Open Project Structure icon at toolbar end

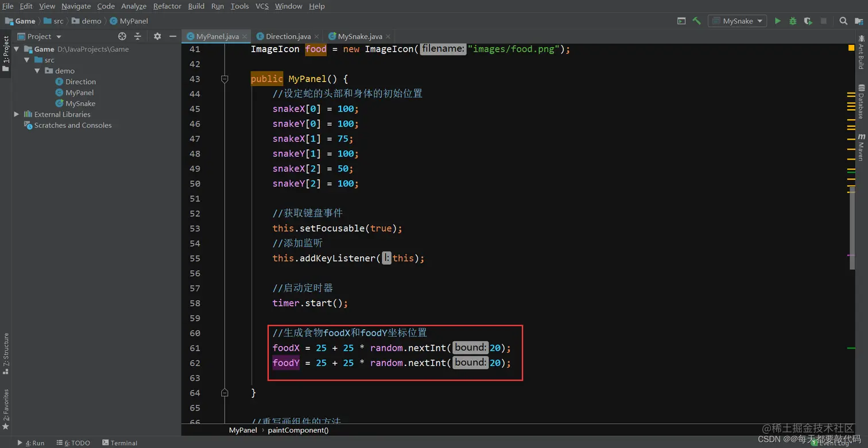pos(858,21)
